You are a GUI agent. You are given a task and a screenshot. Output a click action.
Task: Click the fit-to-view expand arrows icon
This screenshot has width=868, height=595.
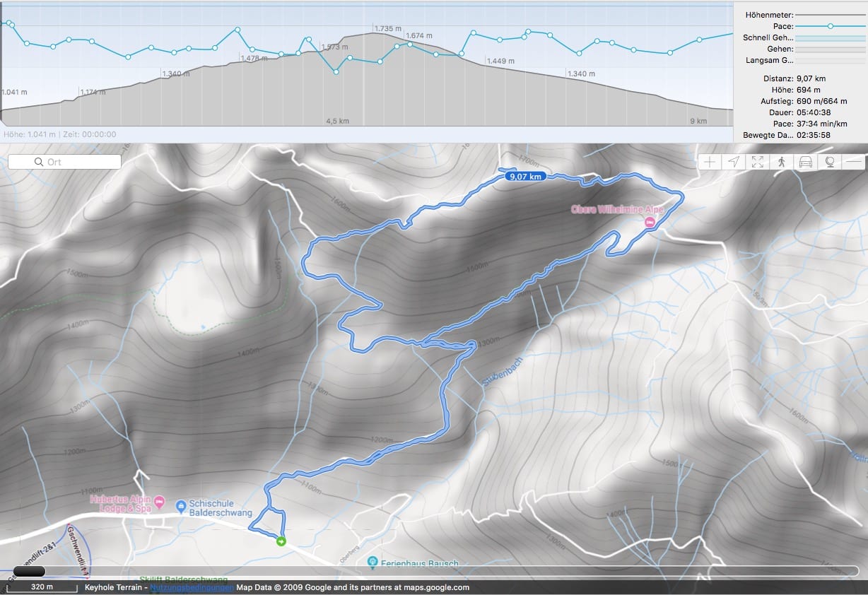[x=758, y=162]
